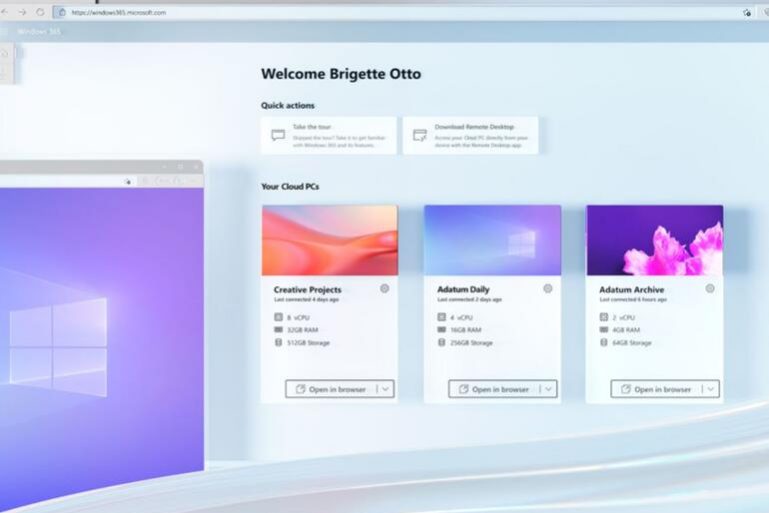This screenshot has height=513, width=769.
Task: Expand Adatum Daily open options dropdown
Action: coord(548,389)
